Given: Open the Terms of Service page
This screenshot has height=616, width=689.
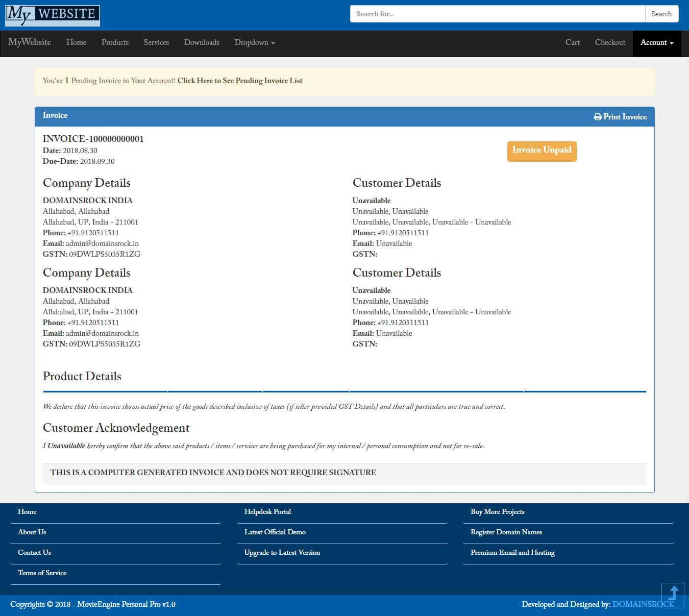Looking at the screenshot, I should [42, 573].
